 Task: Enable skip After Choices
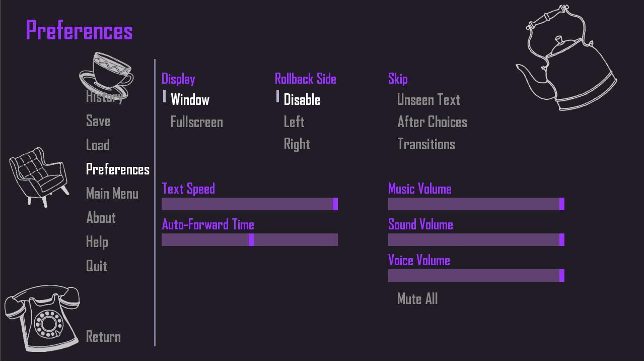pos(432,122)
